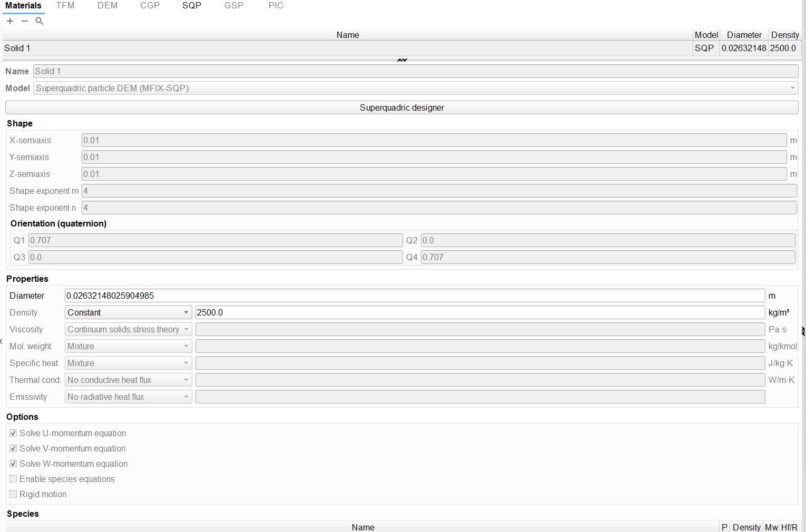Toggle Solve W-momentum equation checkbox
This screenshot has height=532, width=806.
tap(14, 464)
